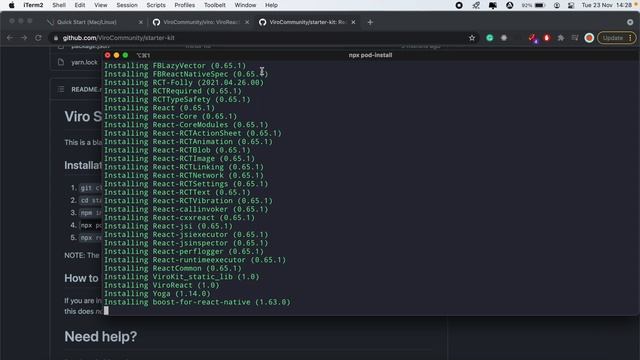
Task: Click terminal line Installing FBLazyVector (0.65.1)
Action: pyautogui.click(x=175, y=65)
